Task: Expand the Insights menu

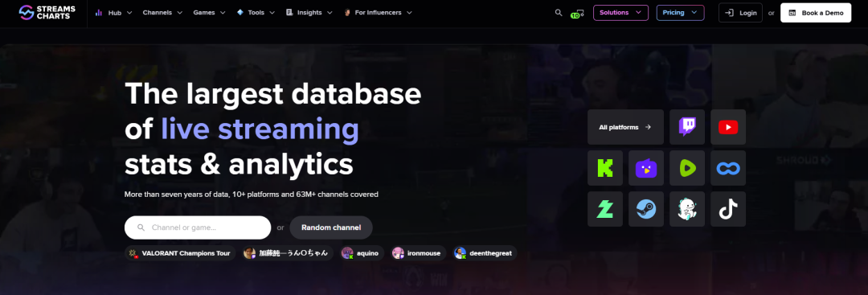Action: [x=309, y=12]
